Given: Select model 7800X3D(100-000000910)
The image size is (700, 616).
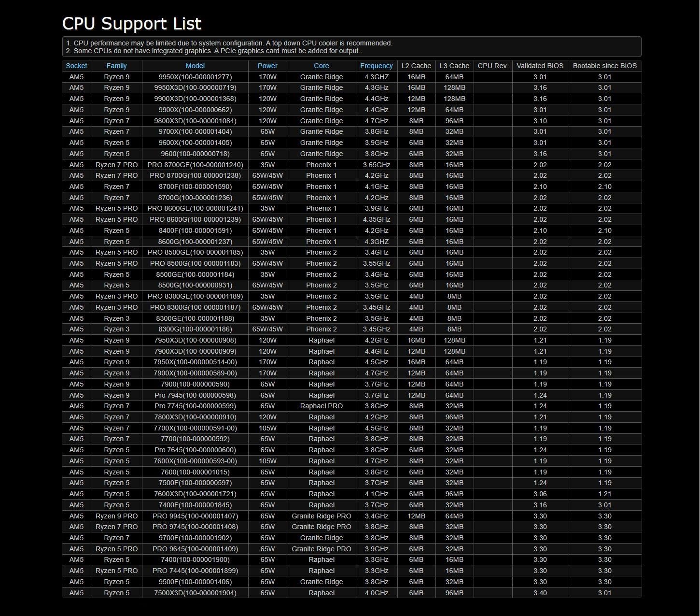Looking at the screenshot, I should coord(195,417).
